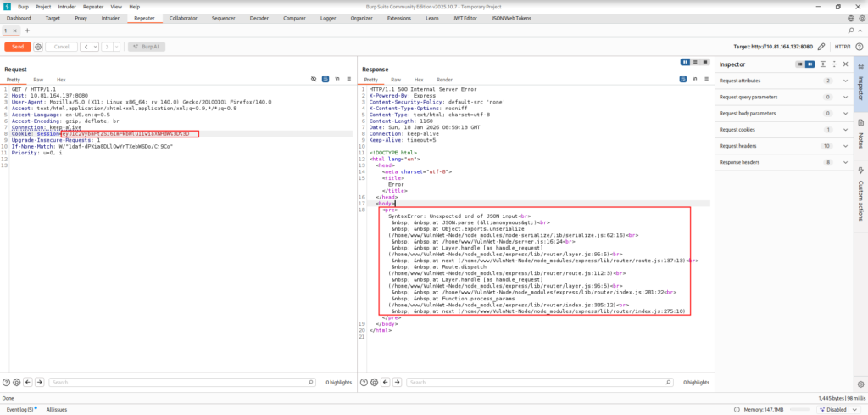868x415 pixels.
Task: Expand the Request cookies section
Action: pyautogui.click(x=844, y=129)
